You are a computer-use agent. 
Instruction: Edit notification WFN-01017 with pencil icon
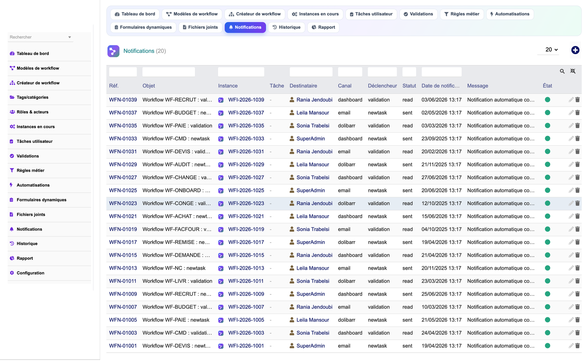coord(571,242)
